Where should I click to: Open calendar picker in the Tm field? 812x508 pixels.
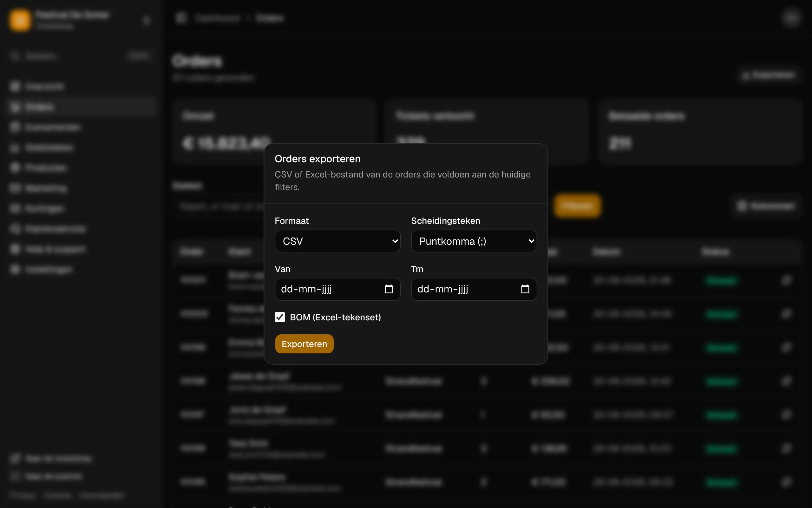click(x=525, y=289)
